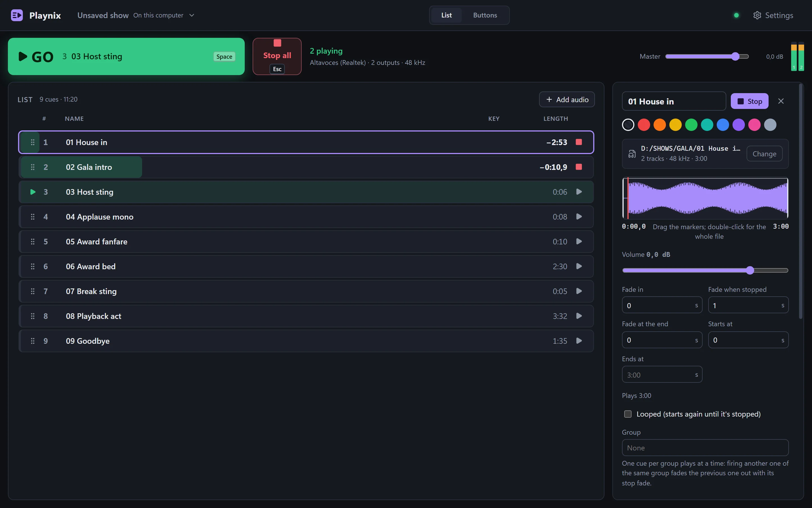Stop the 02 Gala intro cue
Viewport: 812px width, 508px height.
pyautogui.click(x=579, y=167)
